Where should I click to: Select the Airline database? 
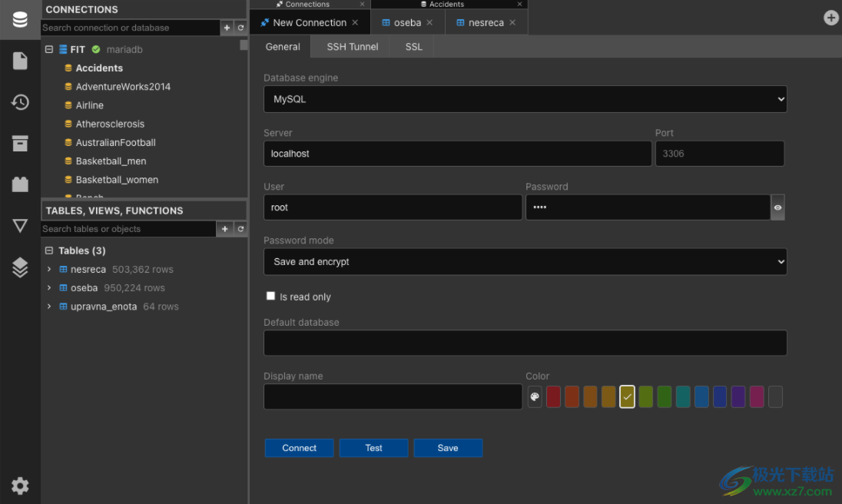pos(90,105)
